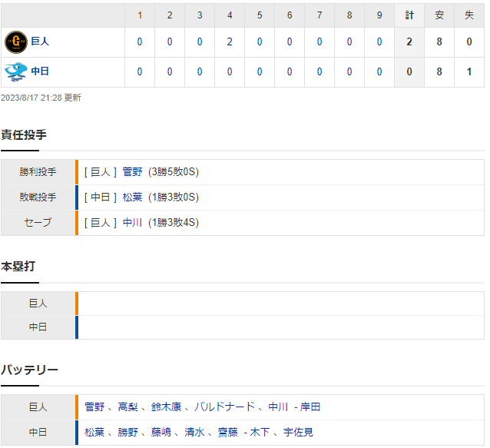Click 勝野 in the Chunichi battery
The width and height of the screenshot is (490, 448).
coord(127,433)
